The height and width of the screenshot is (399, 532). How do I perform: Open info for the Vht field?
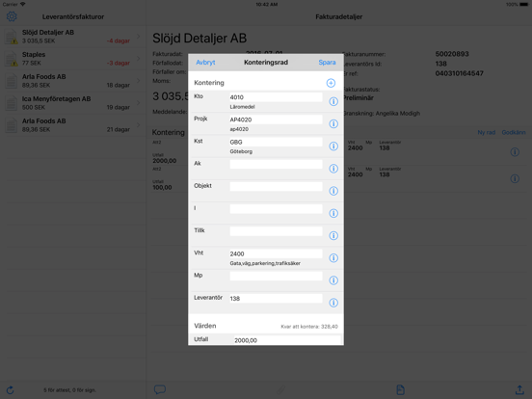333,258
